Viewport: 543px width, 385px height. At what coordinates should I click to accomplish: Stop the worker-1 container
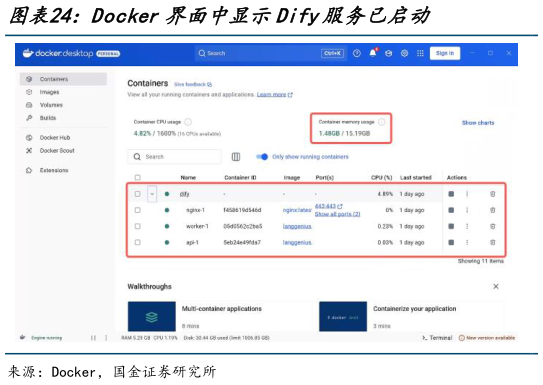(451, 226)
